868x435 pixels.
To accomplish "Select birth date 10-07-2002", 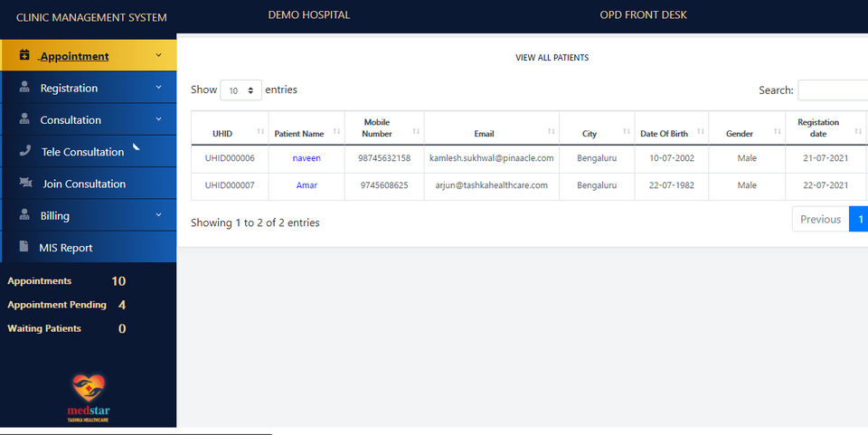I will pyautogui.click(x=672, y=158).
